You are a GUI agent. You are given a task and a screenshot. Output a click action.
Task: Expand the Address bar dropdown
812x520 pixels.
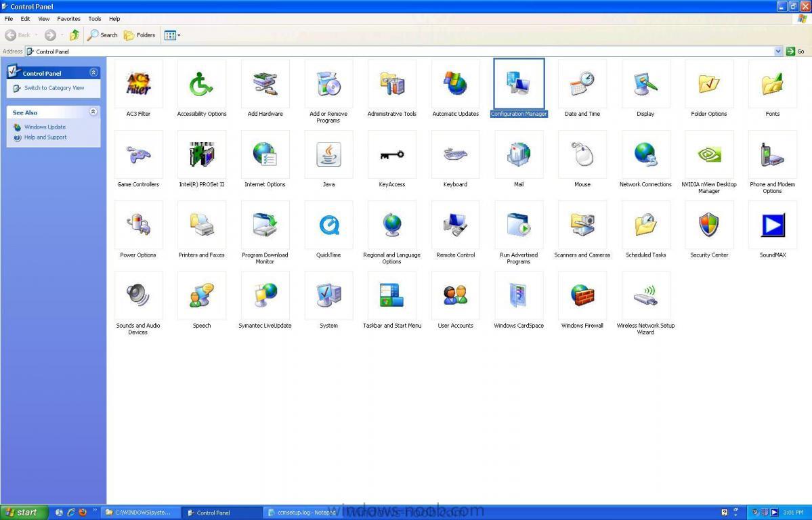point(778,51)
